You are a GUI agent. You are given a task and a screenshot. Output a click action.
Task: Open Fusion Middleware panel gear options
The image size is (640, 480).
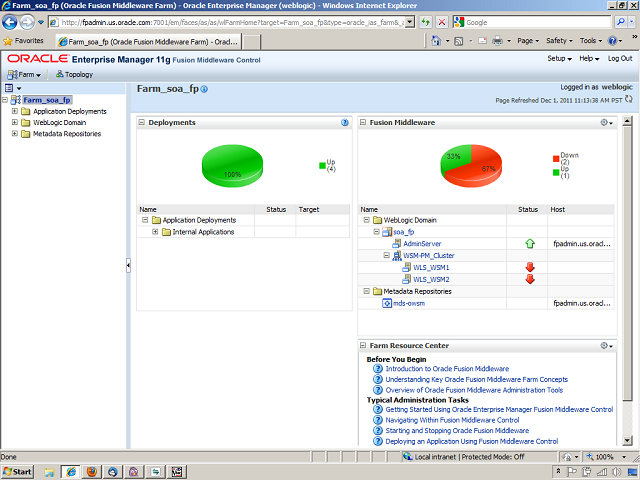tap(606, 122)
